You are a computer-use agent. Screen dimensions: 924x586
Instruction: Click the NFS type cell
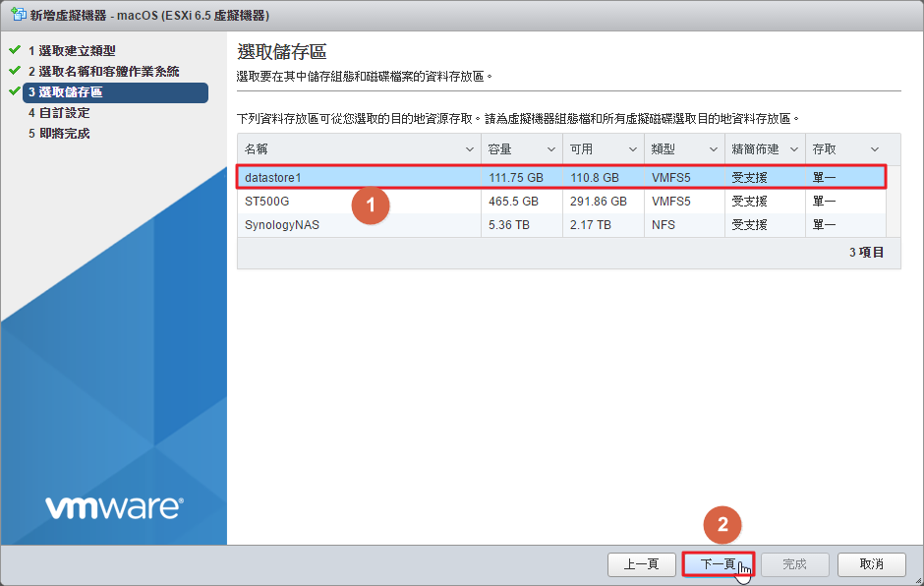click(663, 225)
